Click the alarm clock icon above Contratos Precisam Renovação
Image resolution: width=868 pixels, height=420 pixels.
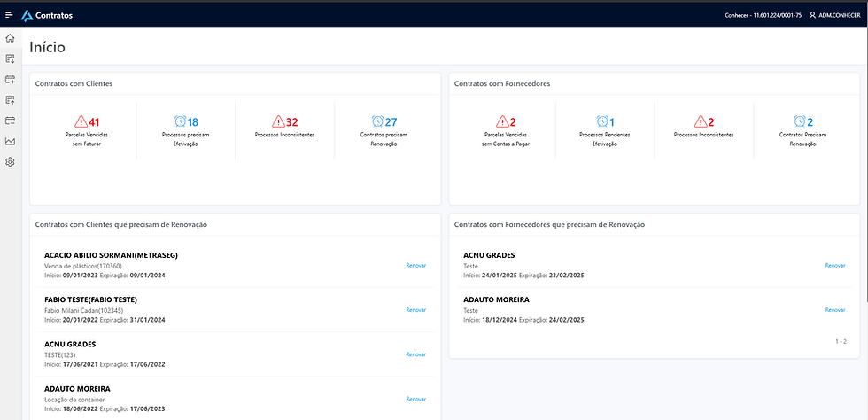coord(800,121)
